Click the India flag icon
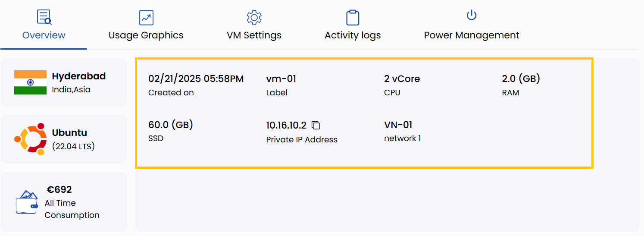644x236 pixels. coord(30,82)
